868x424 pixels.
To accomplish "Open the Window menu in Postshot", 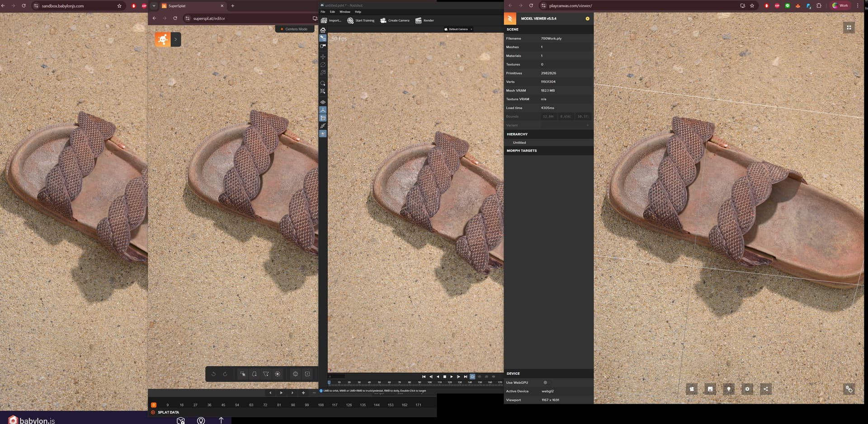I will coord(344,12).
